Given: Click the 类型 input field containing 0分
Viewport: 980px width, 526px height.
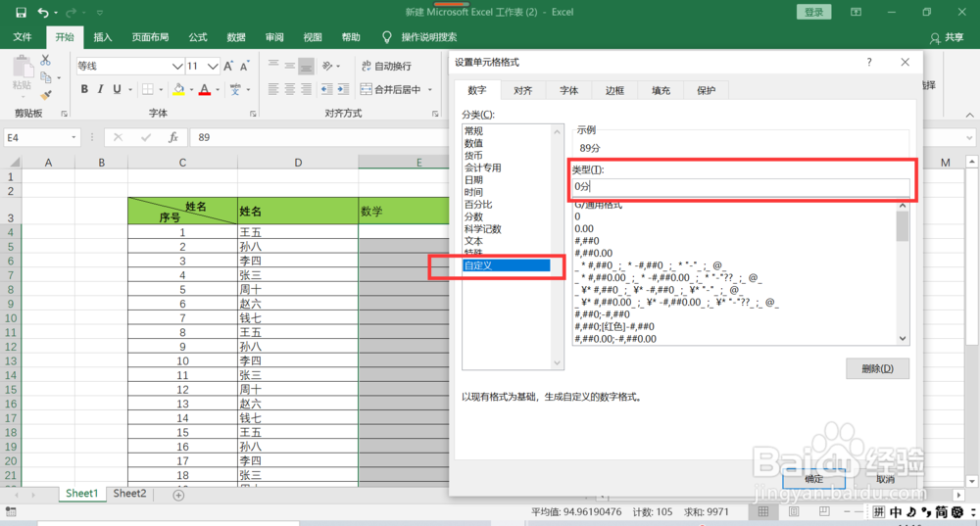Looking at the screenshot, I should pyautogui.click(x=741, y=186).
